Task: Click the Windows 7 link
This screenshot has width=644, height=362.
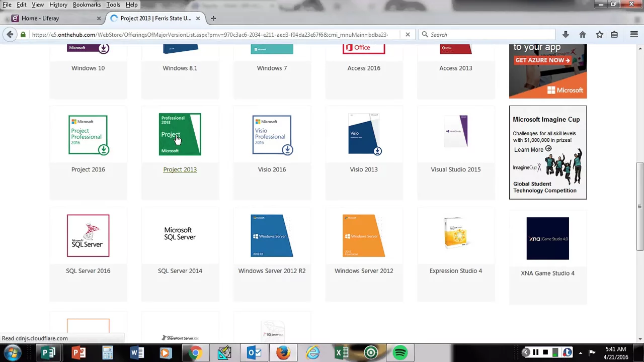Action: (272, 68)
